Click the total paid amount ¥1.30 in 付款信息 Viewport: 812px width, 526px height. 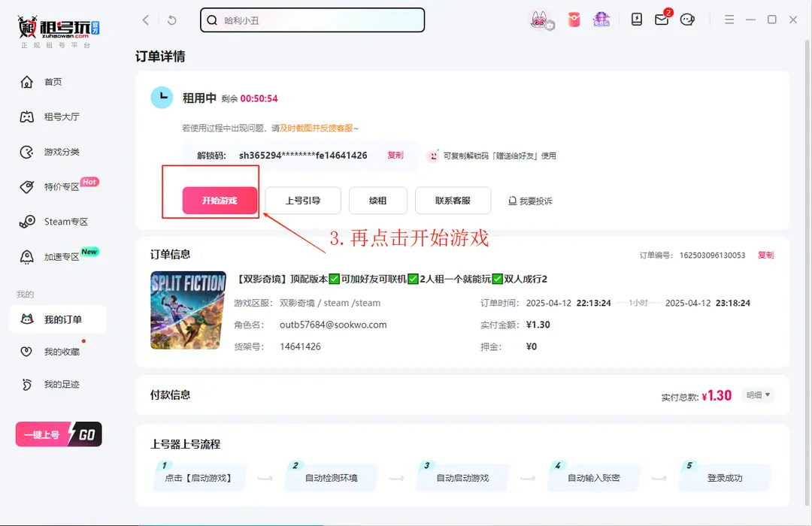point(717,395)
